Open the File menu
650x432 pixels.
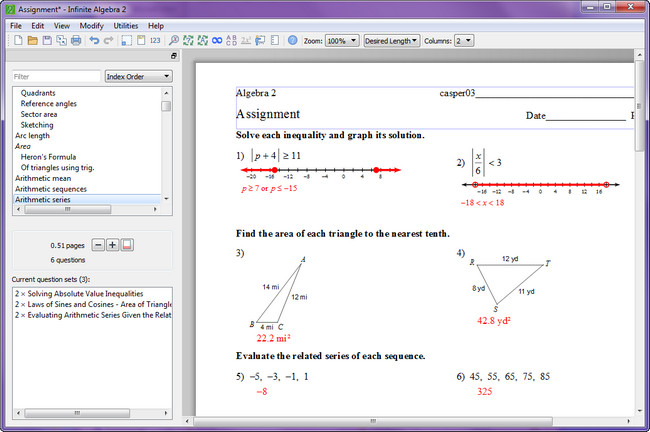point(16,26)
